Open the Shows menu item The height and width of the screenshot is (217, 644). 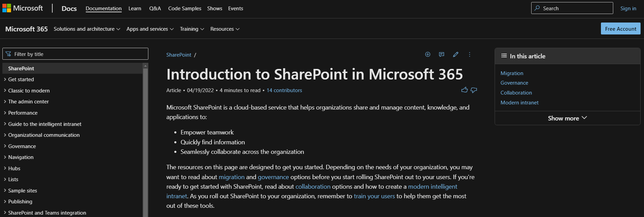[215, 9]
